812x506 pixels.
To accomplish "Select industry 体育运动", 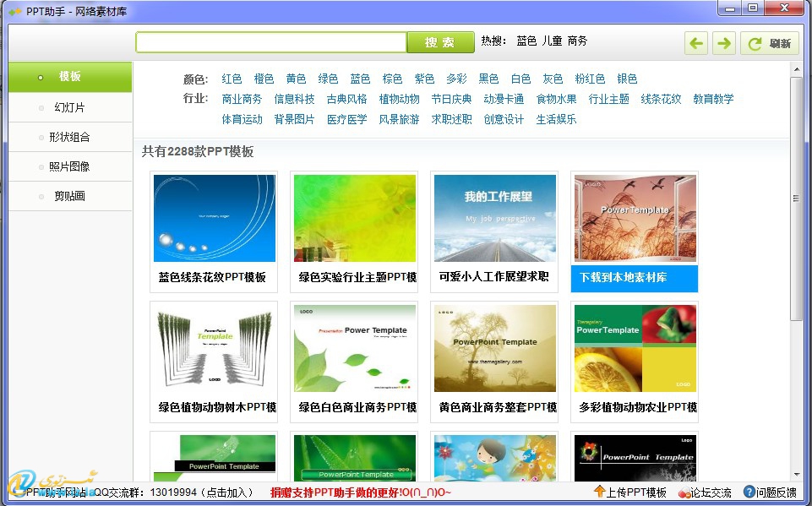I will pos(242,120).
